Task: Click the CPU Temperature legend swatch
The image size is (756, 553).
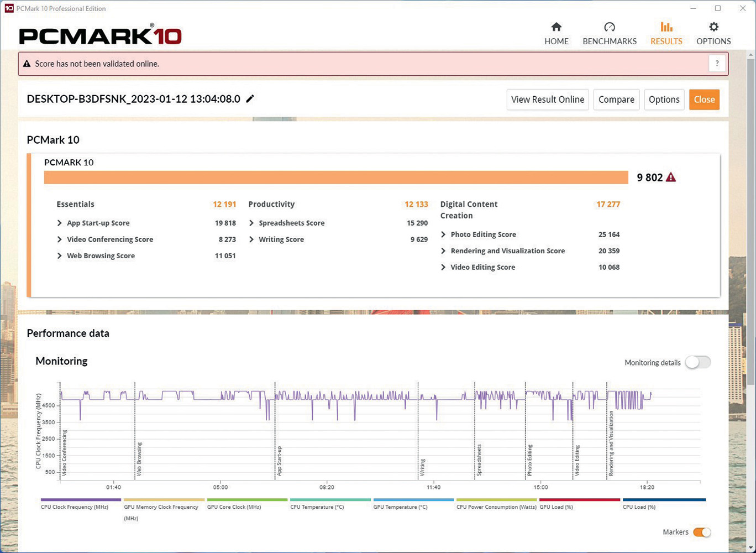Action: (330, 500)
